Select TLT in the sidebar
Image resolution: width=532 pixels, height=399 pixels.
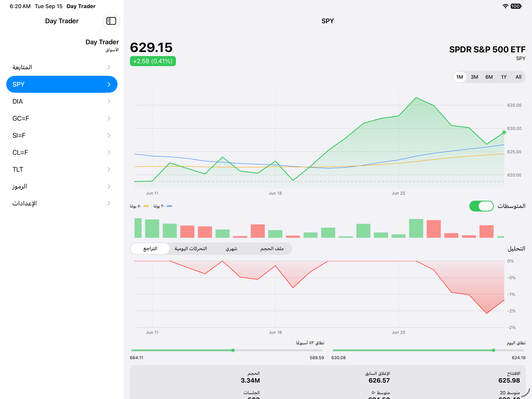(62, 170)
